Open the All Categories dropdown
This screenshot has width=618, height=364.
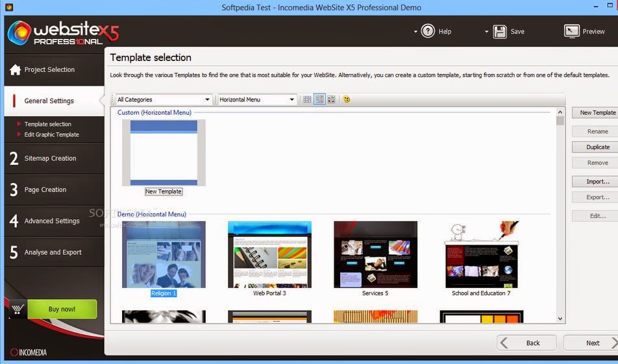pyautogui.click(x=164, y=100)
